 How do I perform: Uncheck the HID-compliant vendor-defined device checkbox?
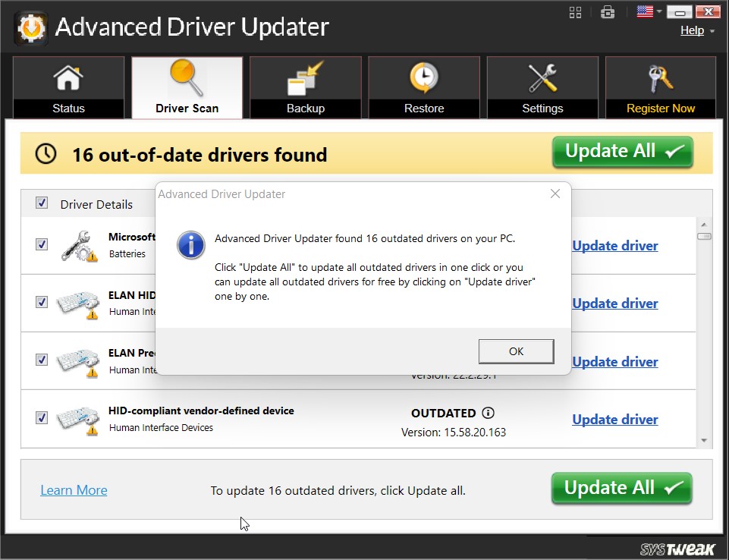point(42,417)
